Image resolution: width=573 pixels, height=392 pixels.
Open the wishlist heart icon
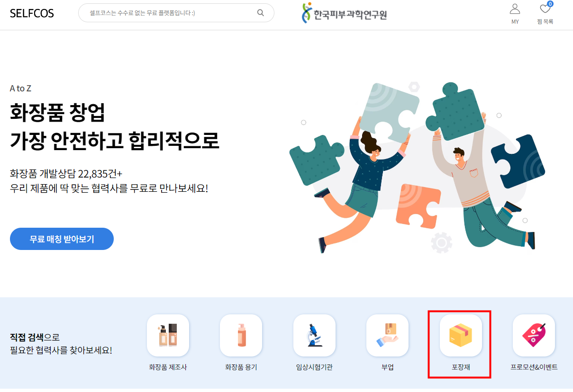click(x=545, y=9)
